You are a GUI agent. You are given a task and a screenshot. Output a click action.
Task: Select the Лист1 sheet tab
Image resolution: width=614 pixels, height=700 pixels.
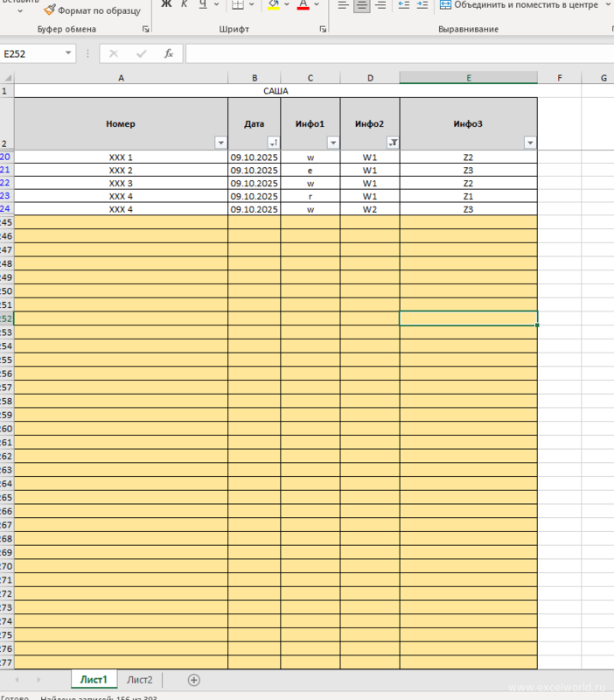click(94, 680)
